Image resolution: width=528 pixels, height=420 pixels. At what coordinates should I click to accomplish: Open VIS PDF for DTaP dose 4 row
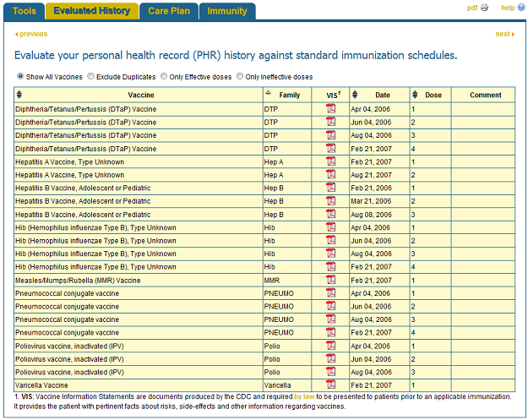tap(330, 148)
